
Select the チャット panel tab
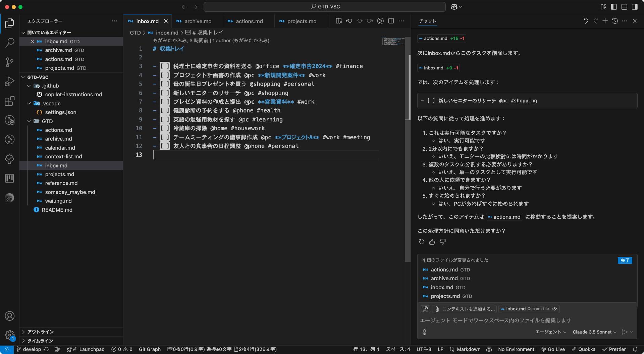click(427, 21)
